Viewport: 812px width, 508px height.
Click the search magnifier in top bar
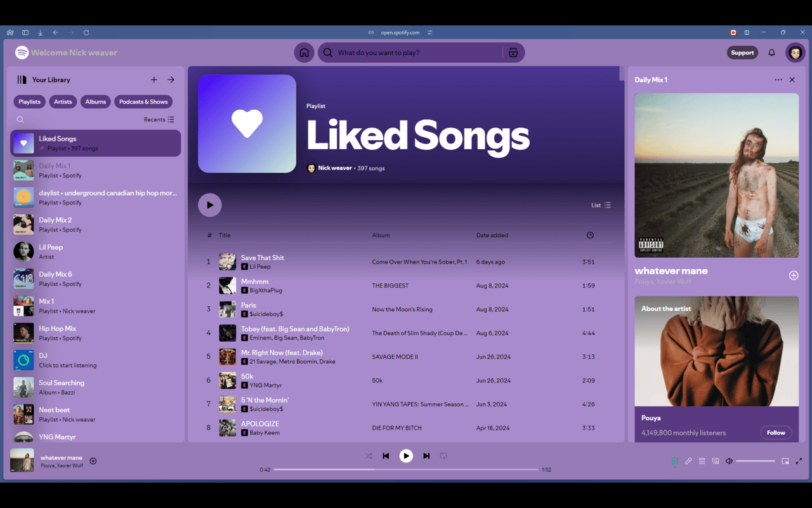327,53
